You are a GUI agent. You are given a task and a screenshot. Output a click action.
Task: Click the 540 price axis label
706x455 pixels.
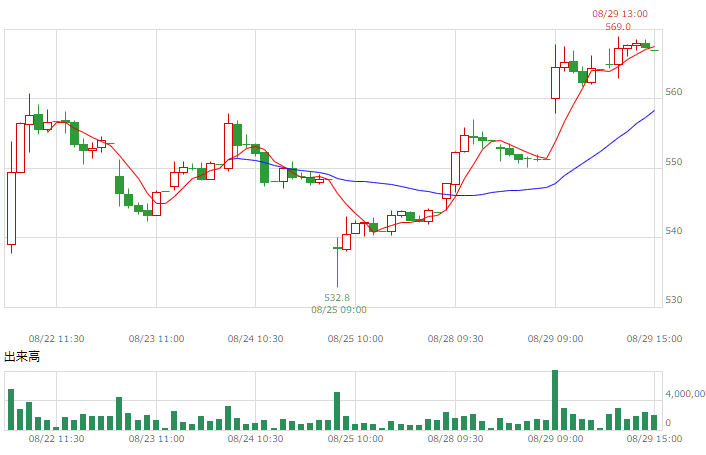(674, 231)
